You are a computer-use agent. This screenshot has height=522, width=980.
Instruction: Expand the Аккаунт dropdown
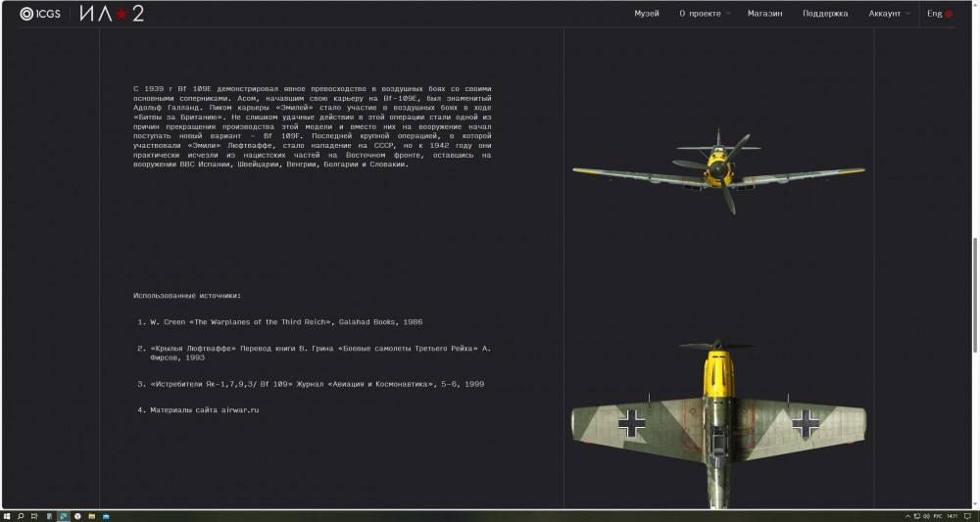(x=889, y=13)
